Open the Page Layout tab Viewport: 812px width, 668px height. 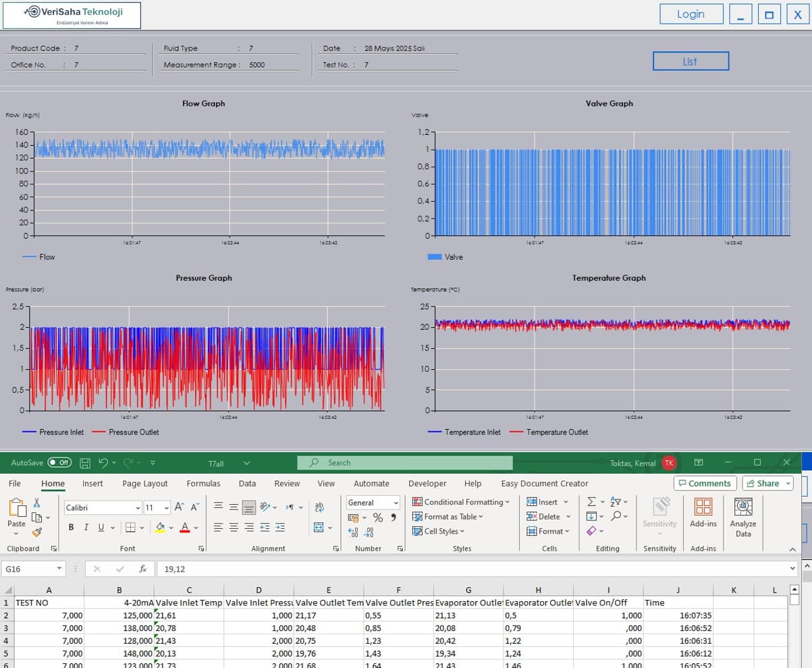[144, 483]
